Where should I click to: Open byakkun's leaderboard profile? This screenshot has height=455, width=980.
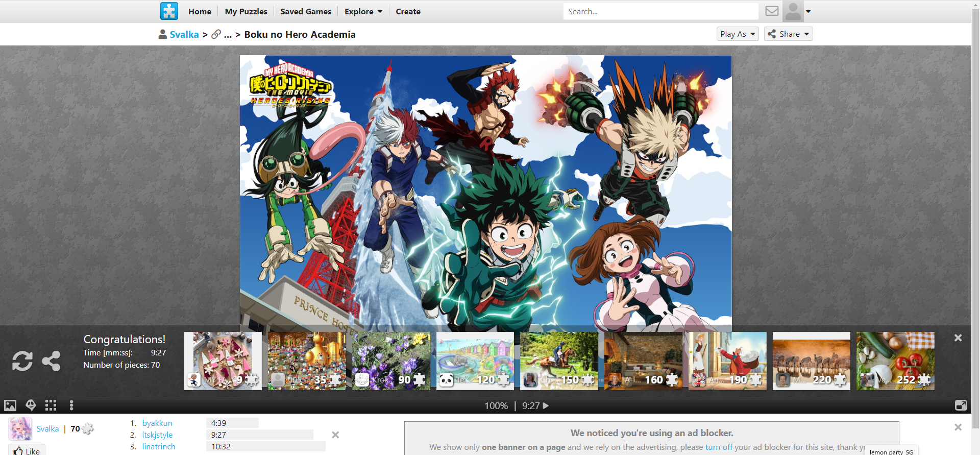click(157, 423)
